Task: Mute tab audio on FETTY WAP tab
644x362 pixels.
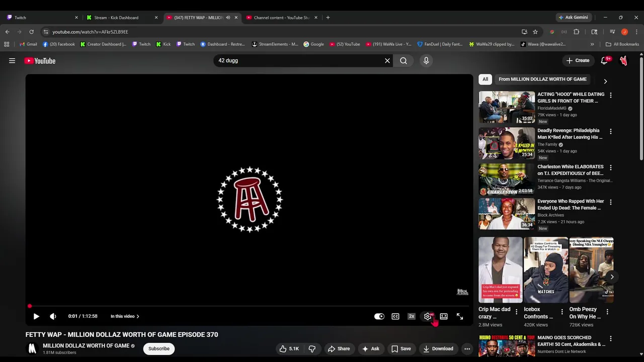Action: [x=228, y=18]
